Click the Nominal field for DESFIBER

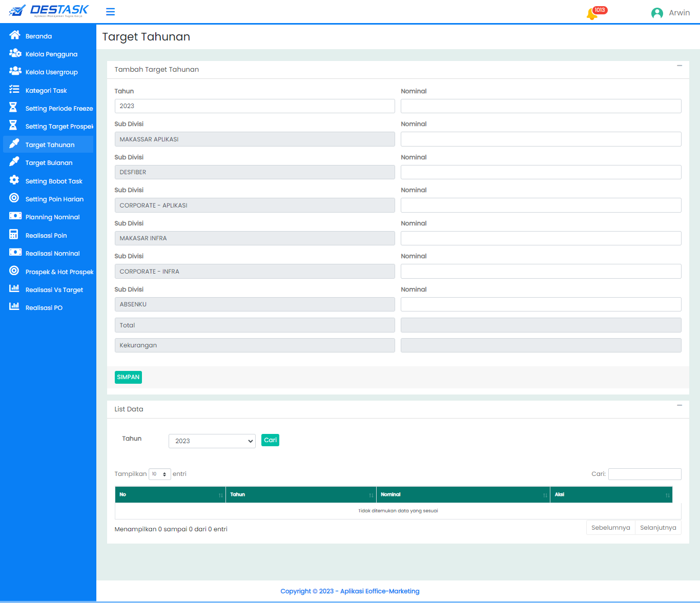(541, 172)
